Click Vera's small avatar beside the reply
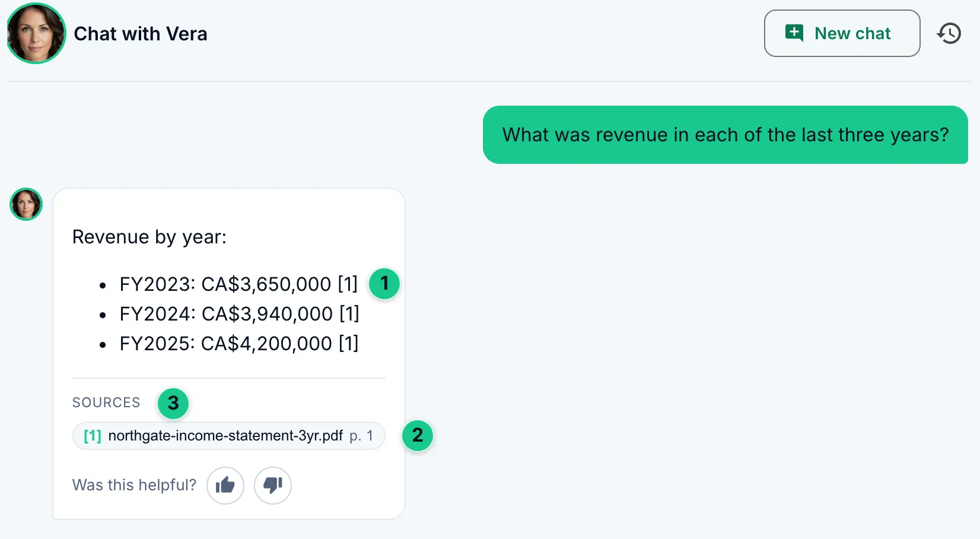Screen dimensions: 980x539 [26, 204]
